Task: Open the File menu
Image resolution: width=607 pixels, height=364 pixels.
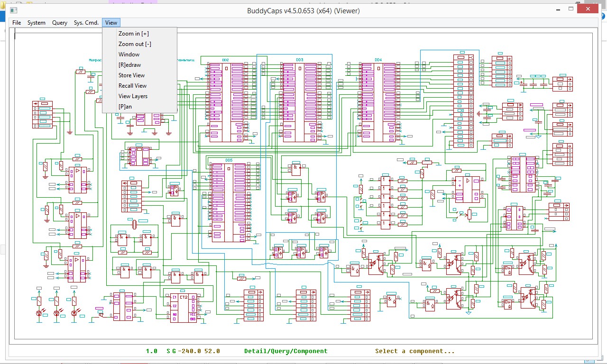Action: click(x=17, y=23)
